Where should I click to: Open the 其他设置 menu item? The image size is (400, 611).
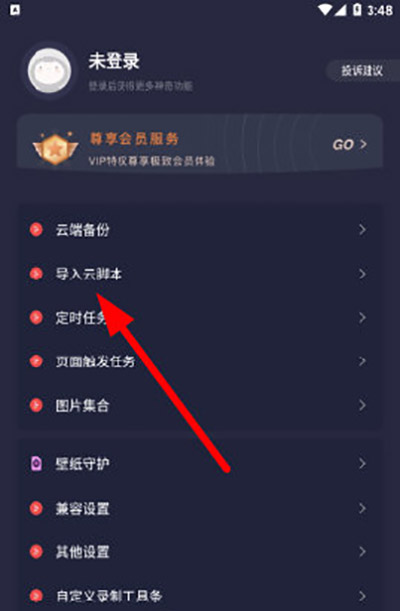(x=201, y=552)
